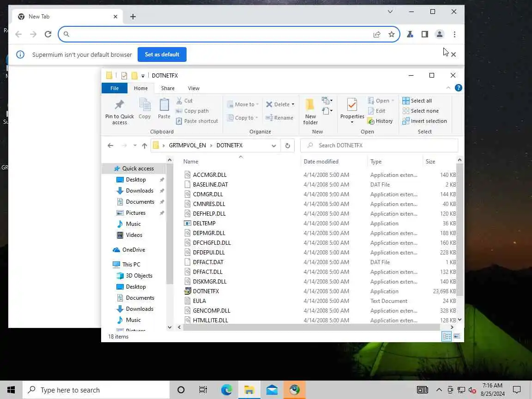Open the Move to dropdown

243,104
